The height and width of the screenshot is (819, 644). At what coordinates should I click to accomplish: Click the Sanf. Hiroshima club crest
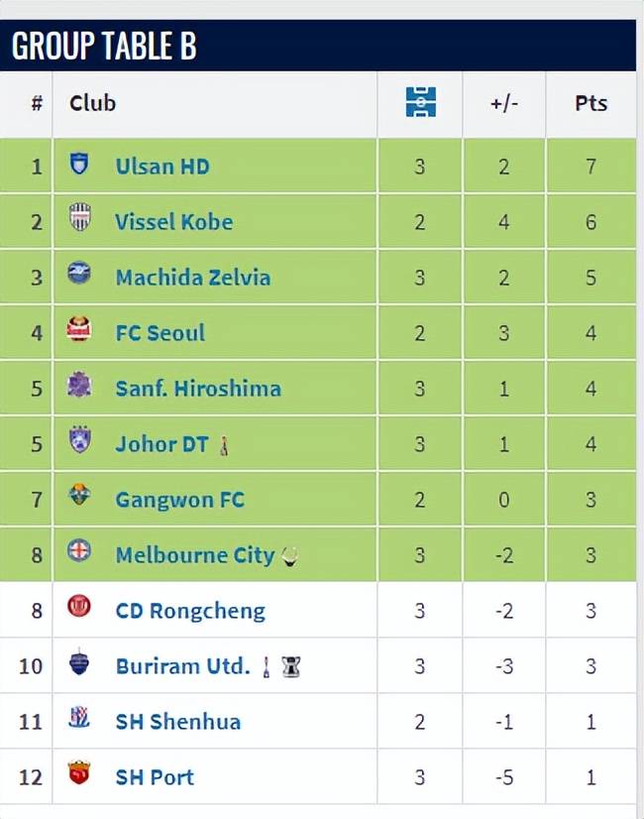[x=79, y=387]
